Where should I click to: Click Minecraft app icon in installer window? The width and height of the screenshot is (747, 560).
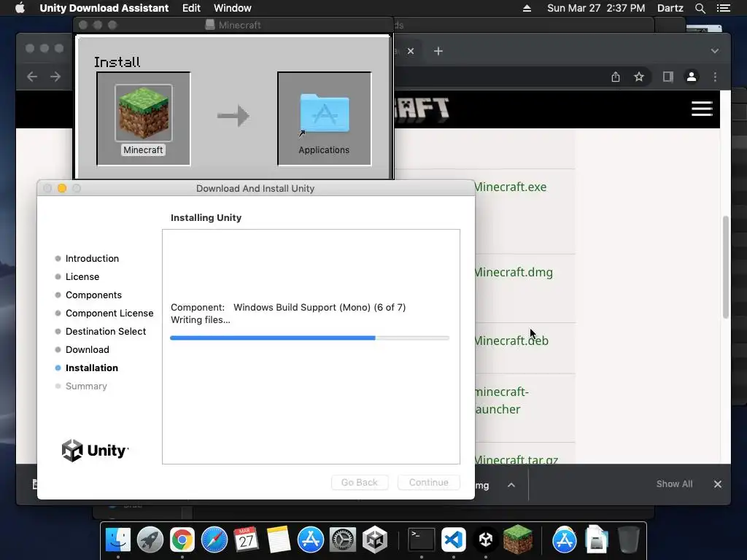[144, 113]
